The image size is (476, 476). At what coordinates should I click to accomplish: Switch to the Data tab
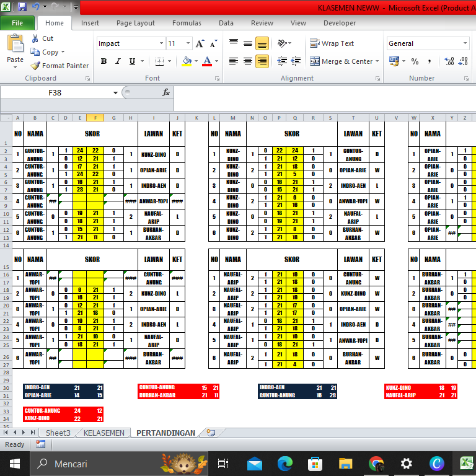tap(226, 23)
